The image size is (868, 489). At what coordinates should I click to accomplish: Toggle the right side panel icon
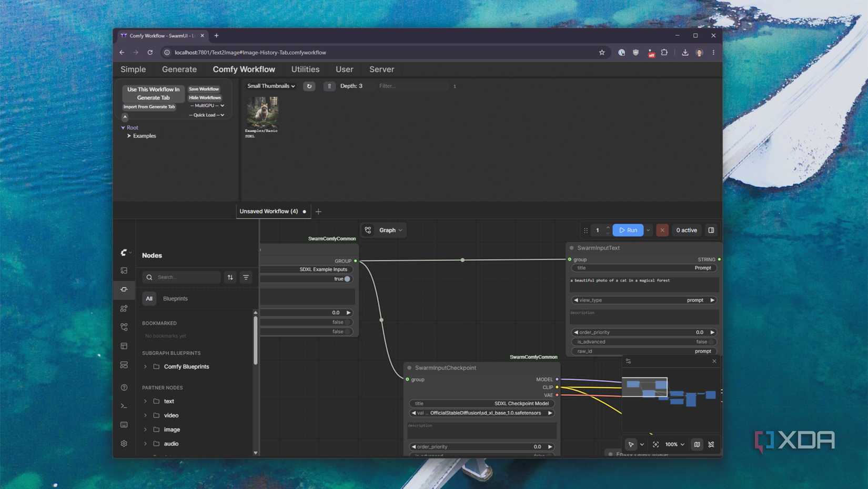(x=711, y=230)
